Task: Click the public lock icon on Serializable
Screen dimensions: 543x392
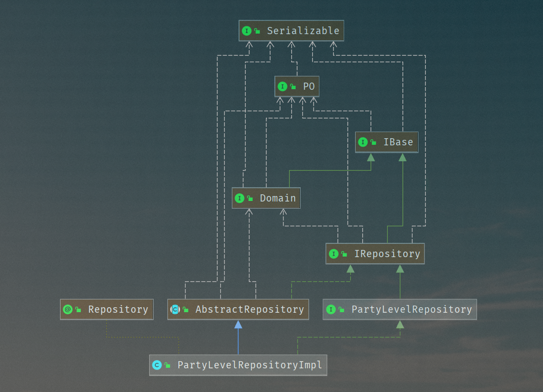Action: (257, 31)
